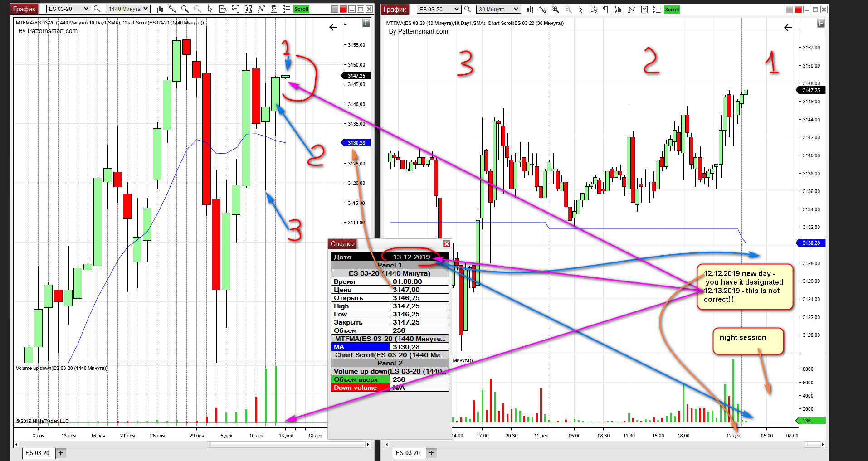Select the cursor pointer tool in the 30 Минута chart

pyautogui.click(x=580, y=9)
